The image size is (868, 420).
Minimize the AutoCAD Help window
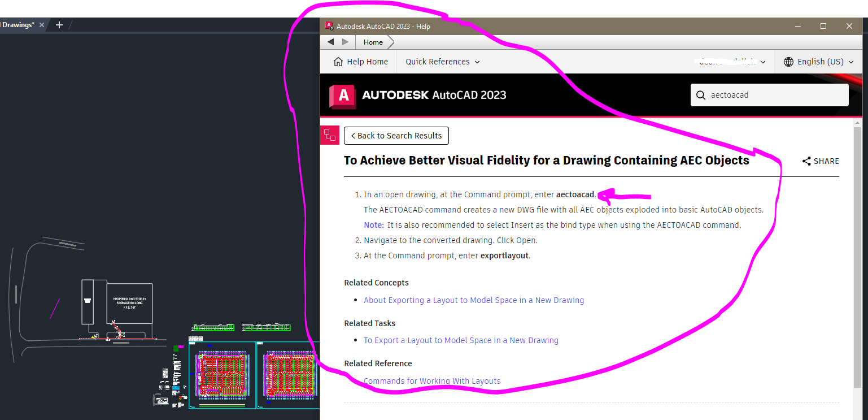[798, 26]
